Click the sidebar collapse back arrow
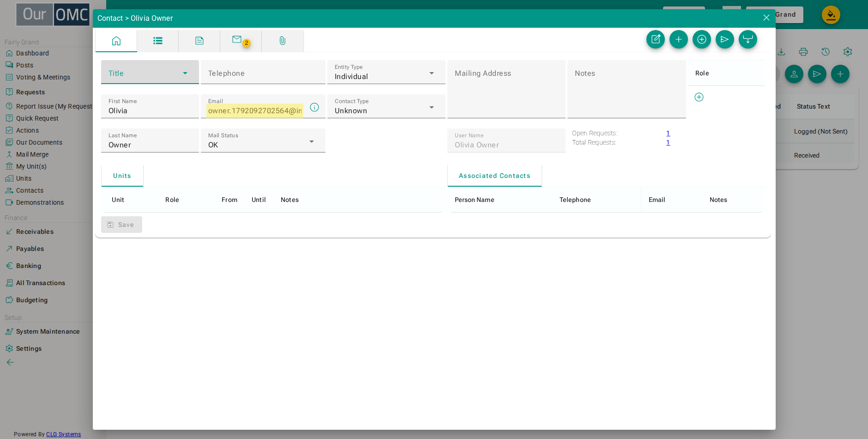This screenshot has width=868, height=439. click(x=10, y=362)
